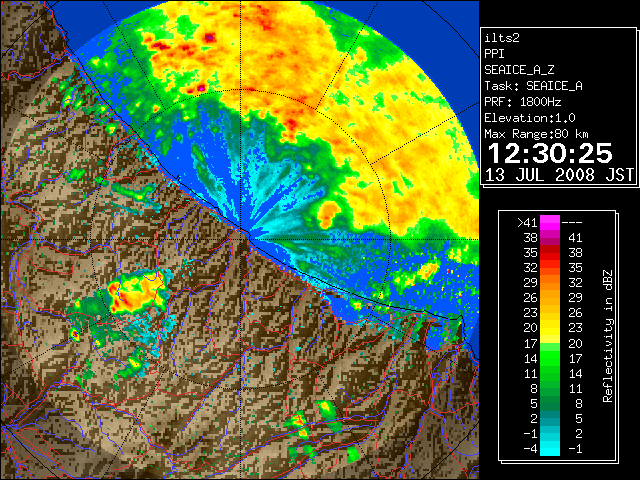Click the "ilts2" radar name text
The image size is (640, 480).
tap(502, 38)
